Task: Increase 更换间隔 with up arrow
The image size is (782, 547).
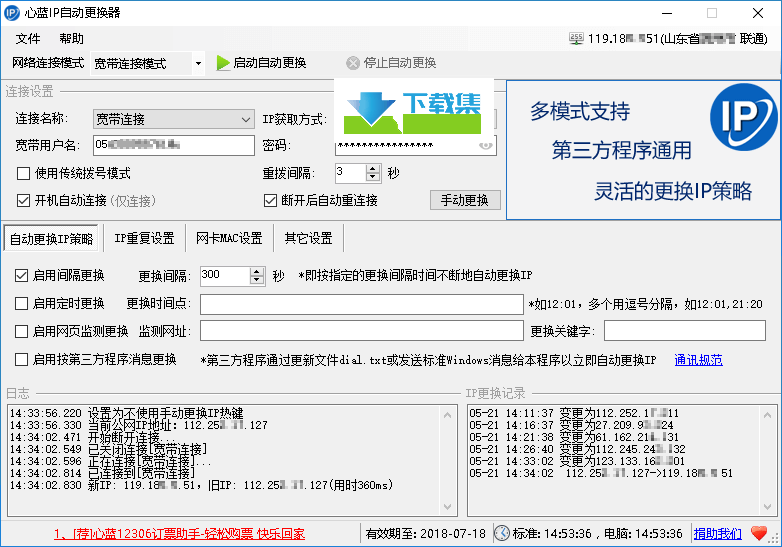Action: (x=256, y=271)
